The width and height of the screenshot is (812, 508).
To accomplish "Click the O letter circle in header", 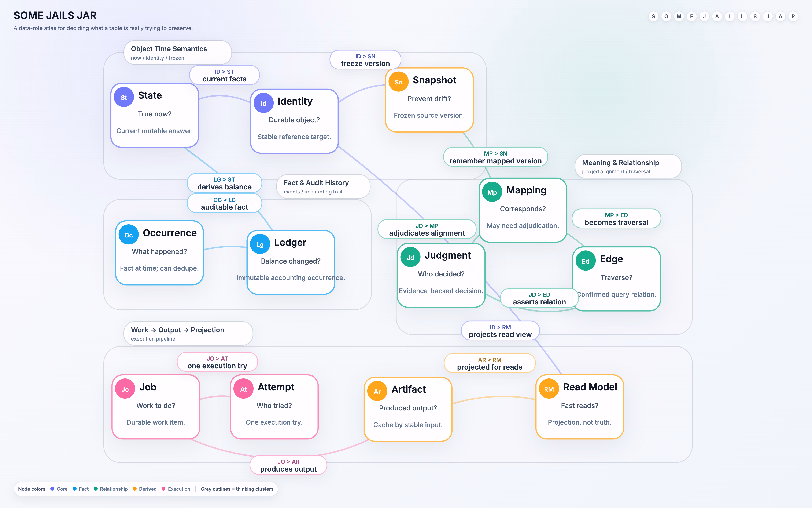I will coord(666,16).
